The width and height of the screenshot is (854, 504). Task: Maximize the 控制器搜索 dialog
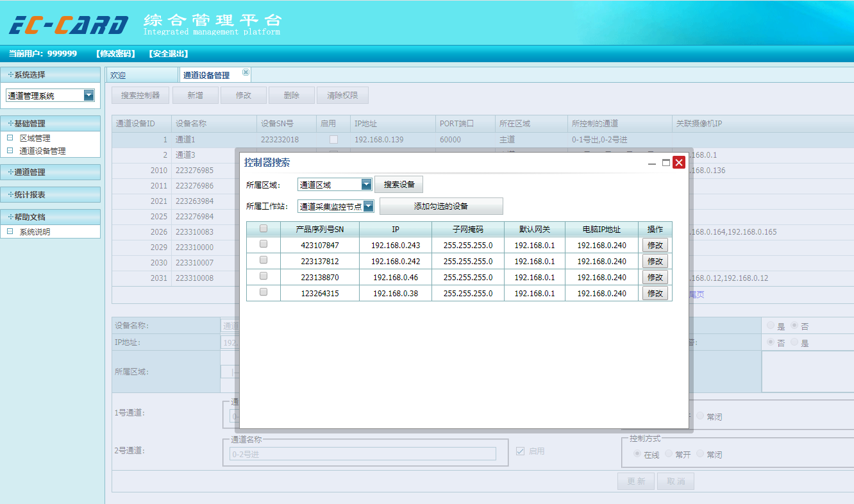[666, 163]
